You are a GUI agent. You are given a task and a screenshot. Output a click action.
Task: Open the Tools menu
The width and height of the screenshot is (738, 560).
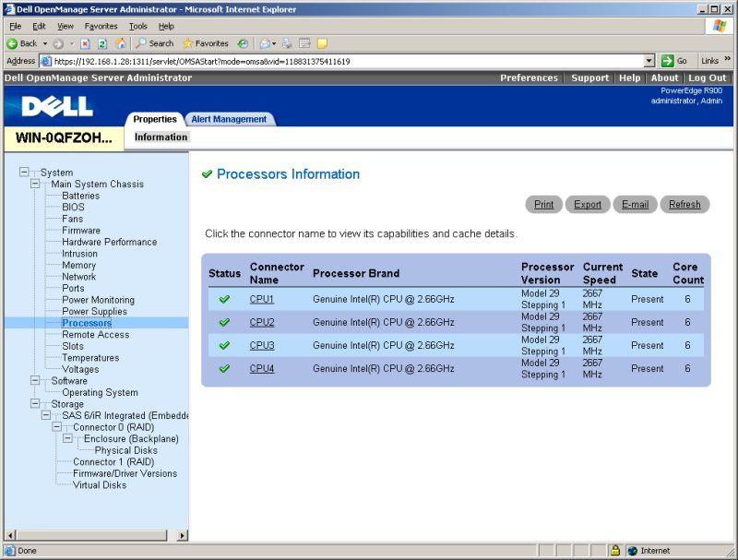pyautogui.click(x=138, y=27)
